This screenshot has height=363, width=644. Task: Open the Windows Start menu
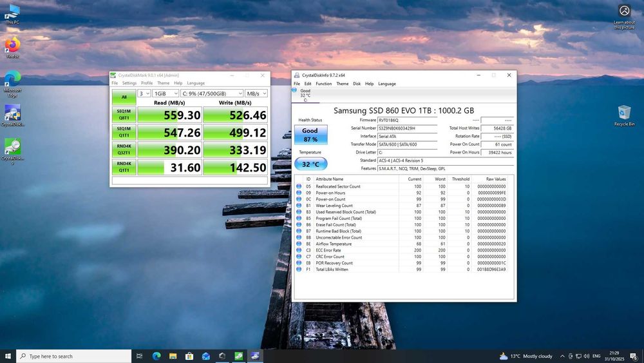(8, 356)
